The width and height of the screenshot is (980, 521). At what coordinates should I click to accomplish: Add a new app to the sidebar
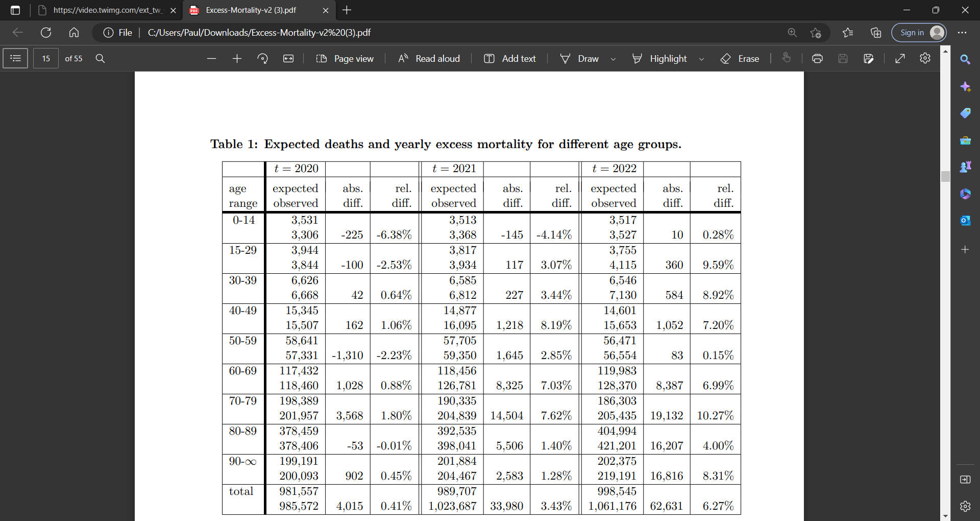click(x=965, y=249)
